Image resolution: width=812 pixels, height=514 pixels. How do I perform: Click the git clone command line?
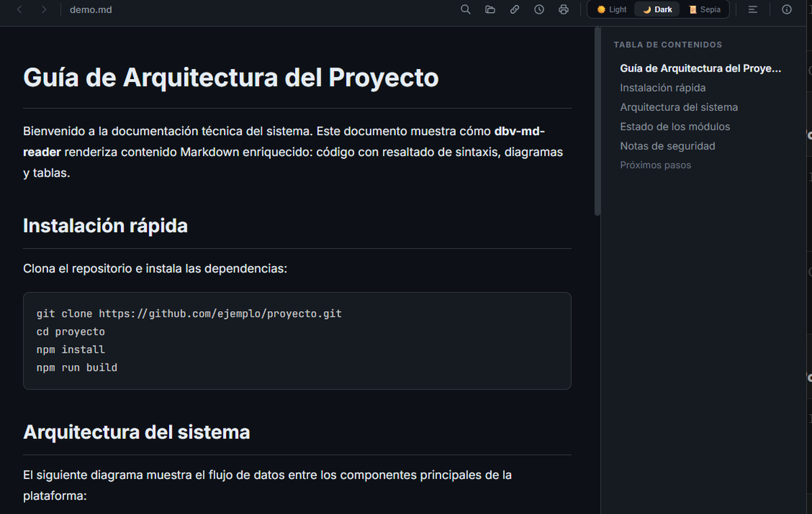(x=189, y=314)
